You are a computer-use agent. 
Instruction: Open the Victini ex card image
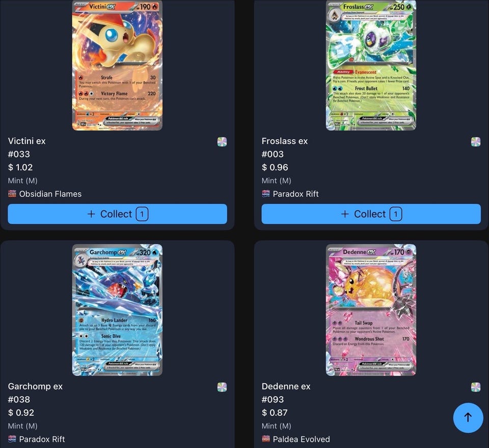click(x=117, y=65)
